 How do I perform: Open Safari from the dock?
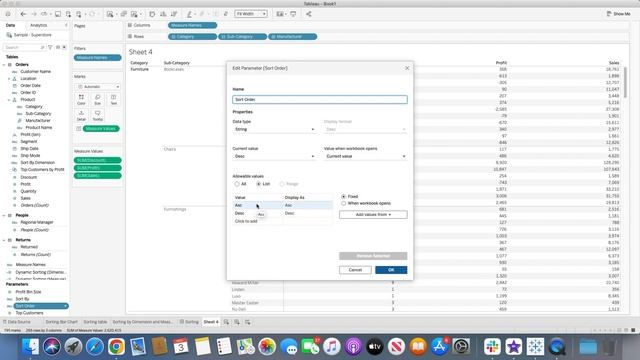(x=95, y=347)
